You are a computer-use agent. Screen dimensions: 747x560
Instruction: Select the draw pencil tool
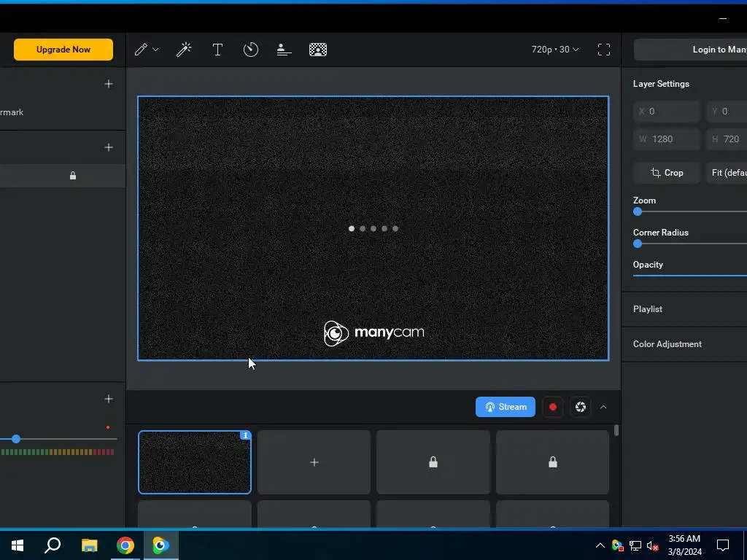pos(141,50)
